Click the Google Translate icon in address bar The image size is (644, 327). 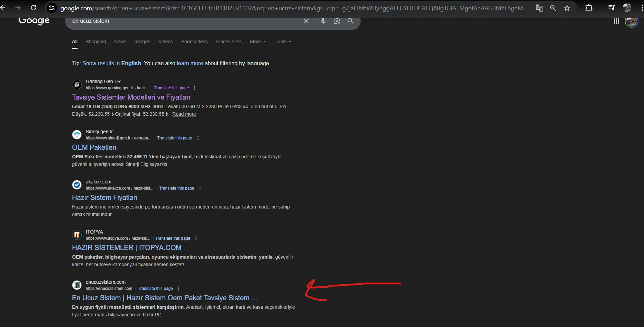[x=539, y=8]
